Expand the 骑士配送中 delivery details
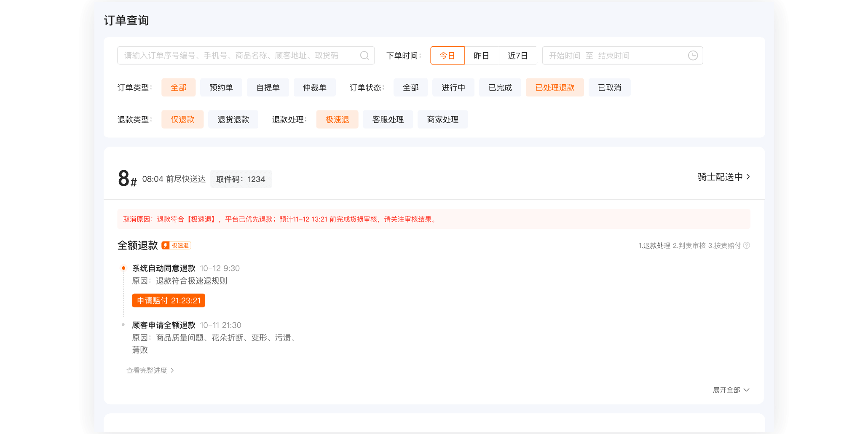 click(722, 177)
